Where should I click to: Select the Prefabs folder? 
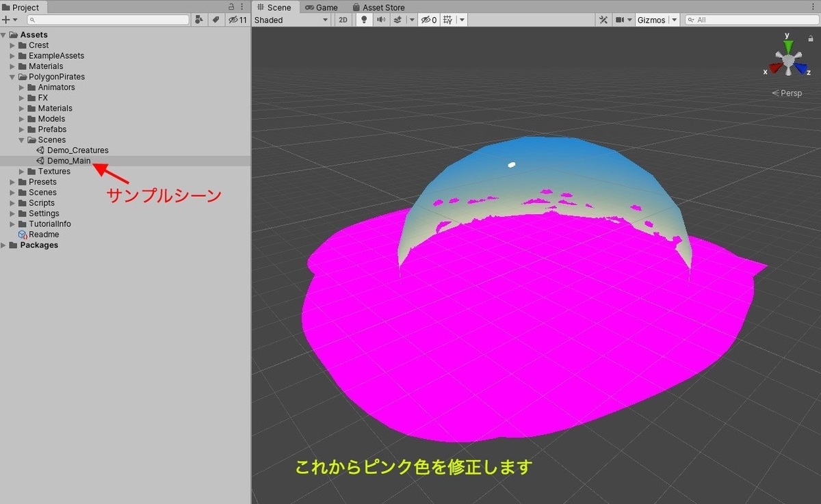click(x=52, y=129)
